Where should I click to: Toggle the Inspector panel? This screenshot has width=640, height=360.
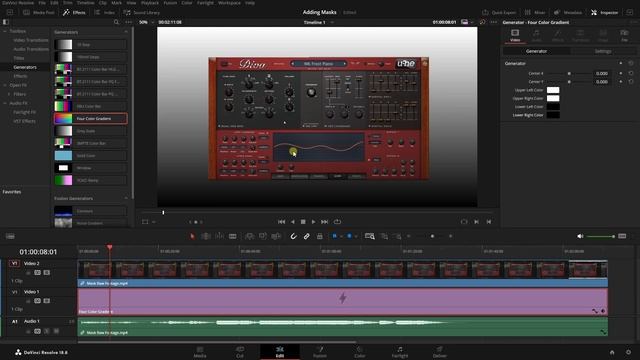(x=604, y=13)
